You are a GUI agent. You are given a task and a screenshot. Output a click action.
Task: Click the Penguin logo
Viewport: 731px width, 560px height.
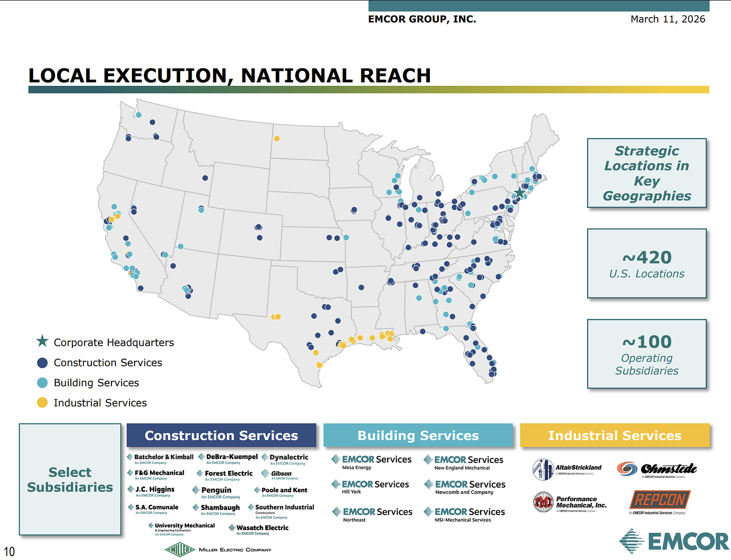click(x=216, y=492)
